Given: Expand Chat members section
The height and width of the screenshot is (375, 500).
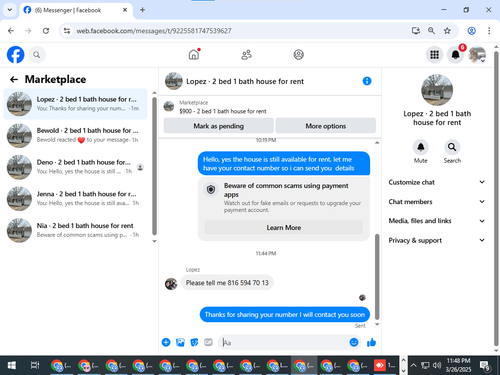Looking at the screenshot, I should 437,202.
